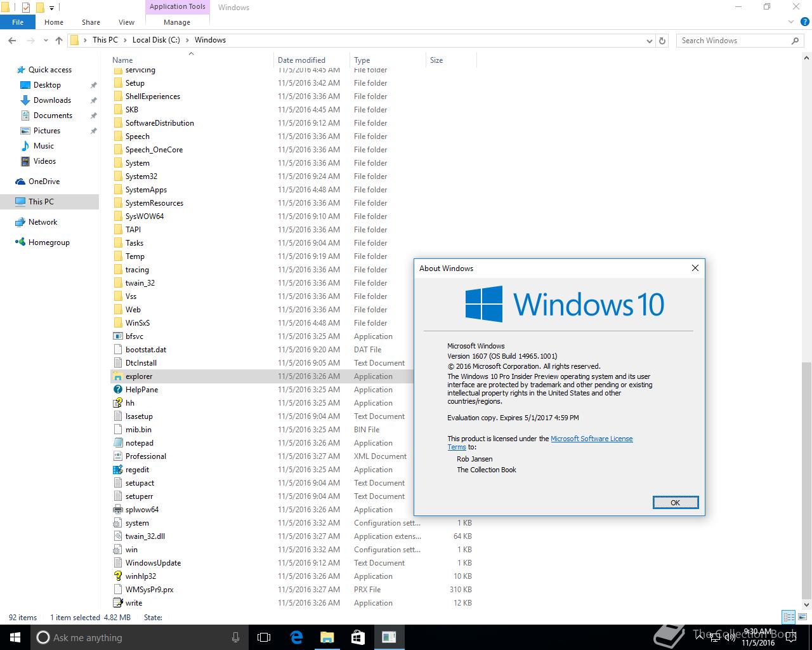Viewport: 812px width, 650px height.
Task: Select the HelpPane application icon
Action: pos(117,390)
